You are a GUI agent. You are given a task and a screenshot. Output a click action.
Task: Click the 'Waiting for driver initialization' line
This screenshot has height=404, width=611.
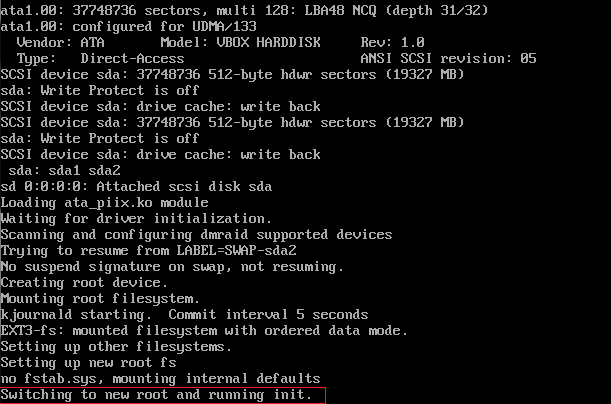click(x=136, y=219)
